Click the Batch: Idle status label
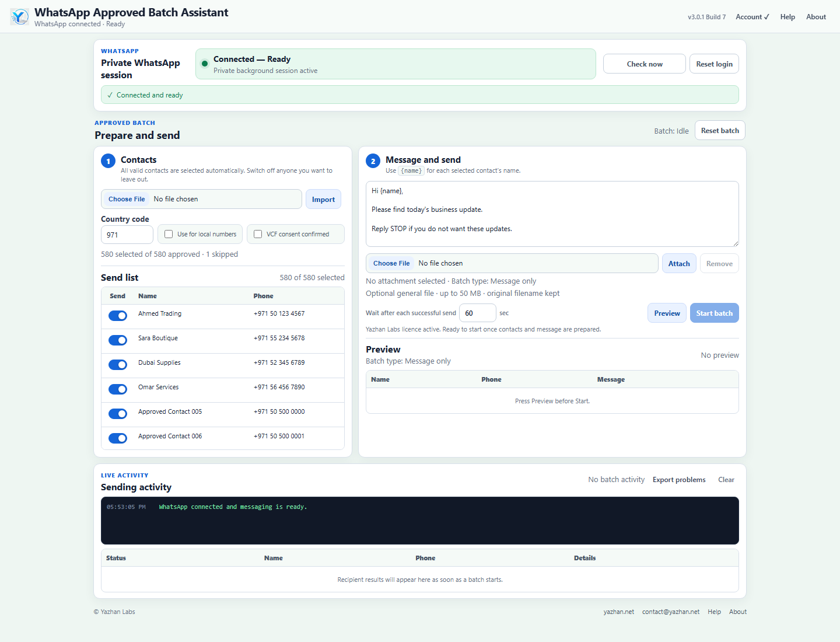This screenshot has height=642, width=840. tap(671, 131)
